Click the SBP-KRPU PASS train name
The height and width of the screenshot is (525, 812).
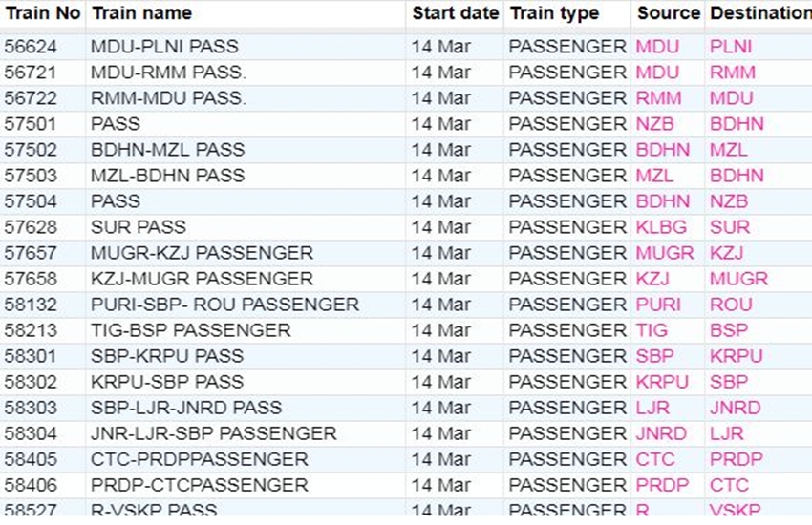(x=166, y=356)
